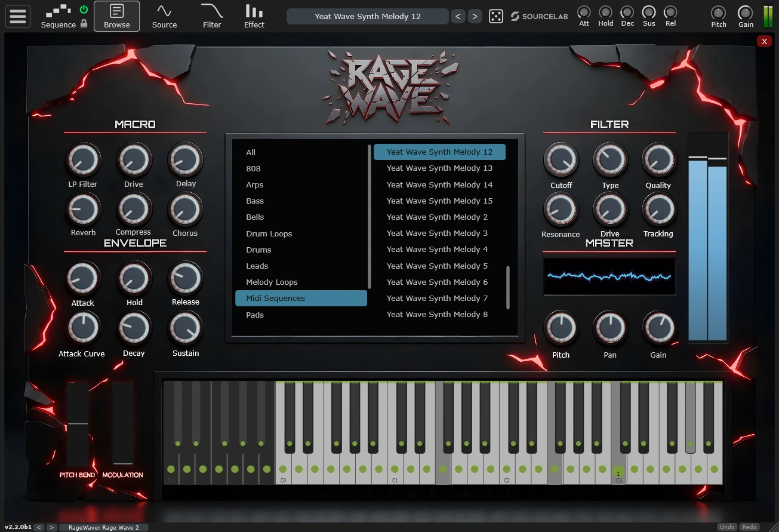The image size is (779, 532).
Task: Click the filter Quality knob
Action: [658, 160]
